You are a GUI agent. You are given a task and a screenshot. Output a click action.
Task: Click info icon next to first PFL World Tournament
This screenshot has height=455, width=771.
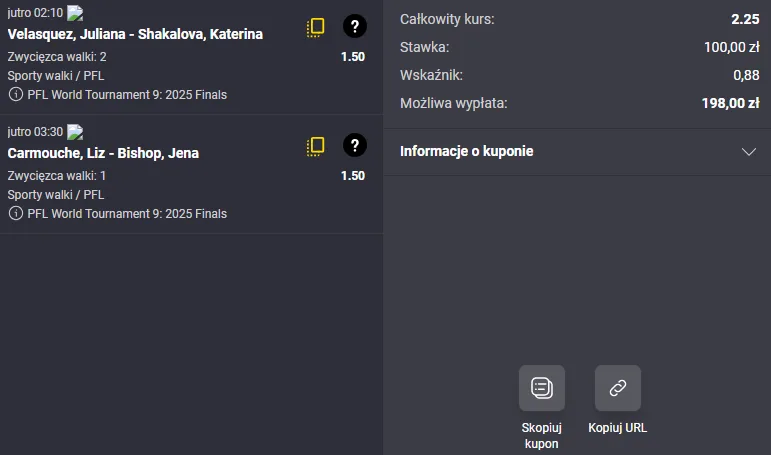point(16,94)
